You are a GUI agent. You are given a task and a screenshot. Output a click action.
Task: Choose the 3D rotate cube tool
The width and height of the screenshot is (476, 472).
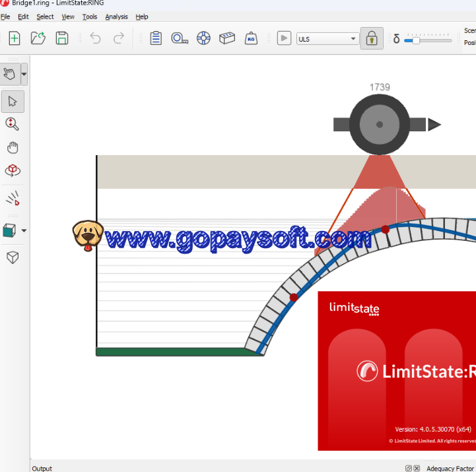pos(13,170)
